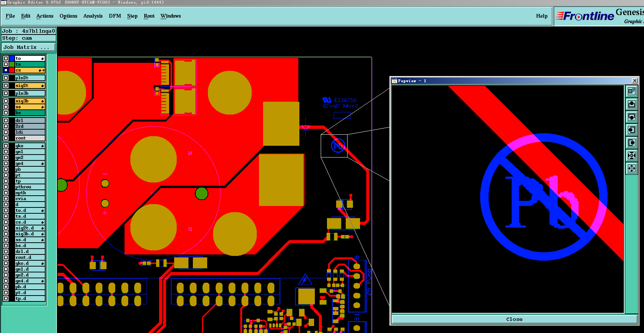
Task: Click the edit marker icon on 'to.d' layer
Action: (43, 210)
